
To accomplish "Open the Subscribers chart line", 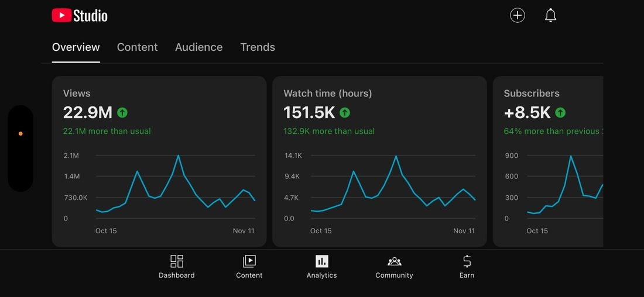I will tap(565, 185).
